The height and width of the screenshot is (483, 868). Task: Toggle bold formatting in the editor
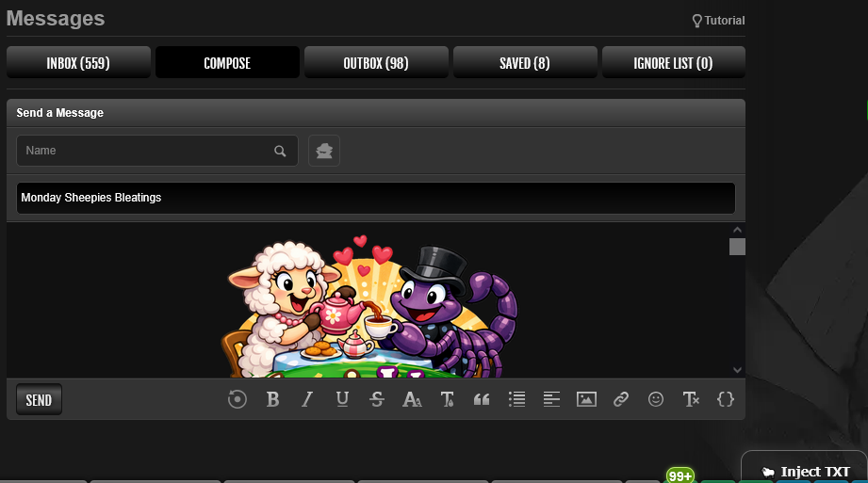pyautogui.click(x=272, y=399)
